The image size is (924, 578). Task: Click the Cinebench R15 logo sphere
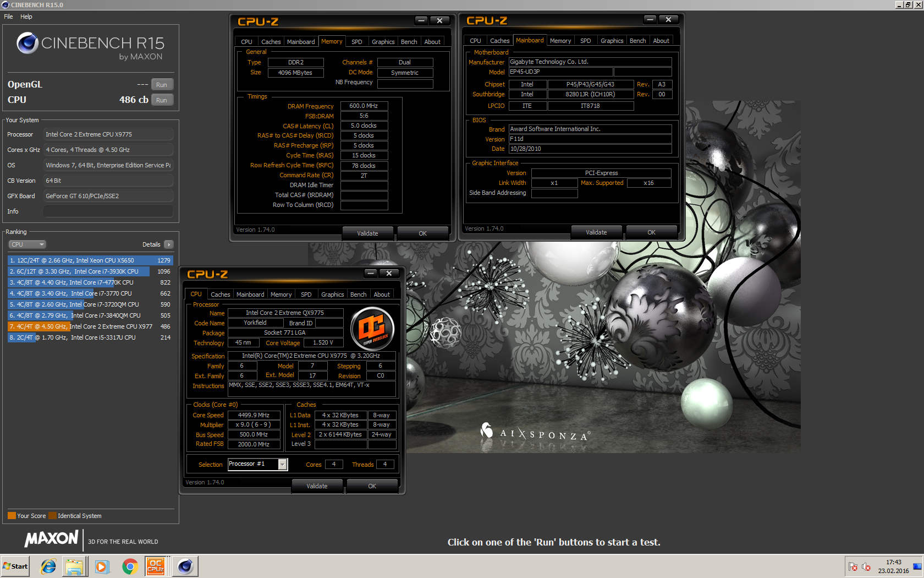[27, 43]
